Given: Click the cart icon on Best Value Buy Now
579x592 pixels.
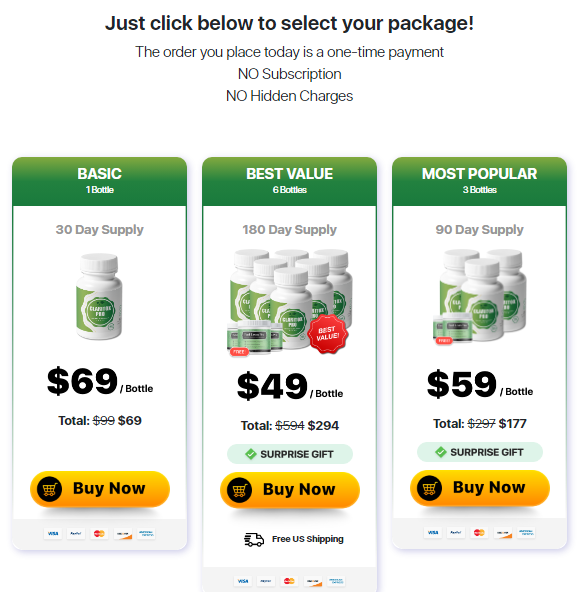Looking at the screenshot, I should (239, 490).
